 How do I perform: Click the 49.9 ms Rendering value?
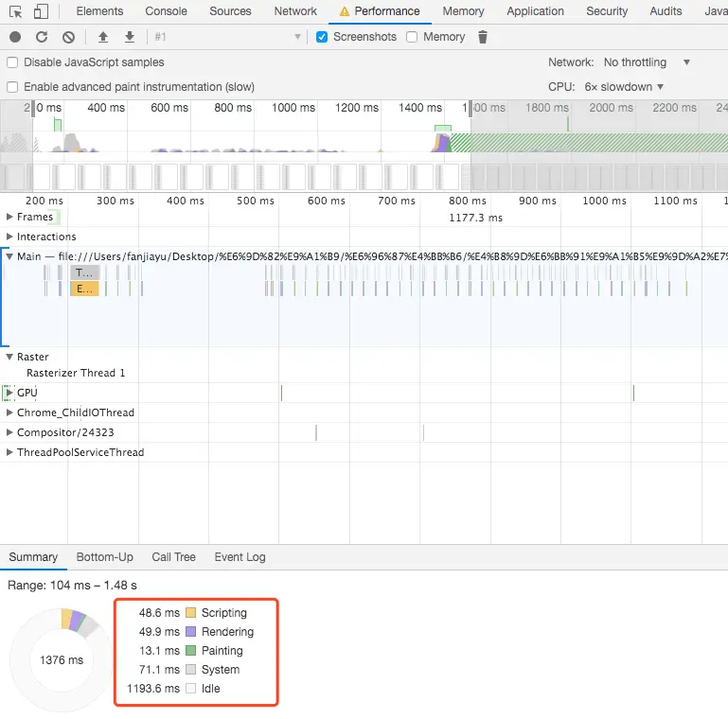(x=159, y=632)
